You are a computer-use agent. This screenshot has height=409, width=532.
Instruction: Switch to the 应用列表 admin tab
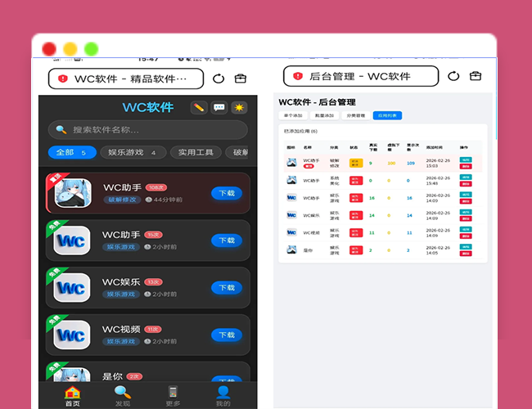(x=387, y=115)
